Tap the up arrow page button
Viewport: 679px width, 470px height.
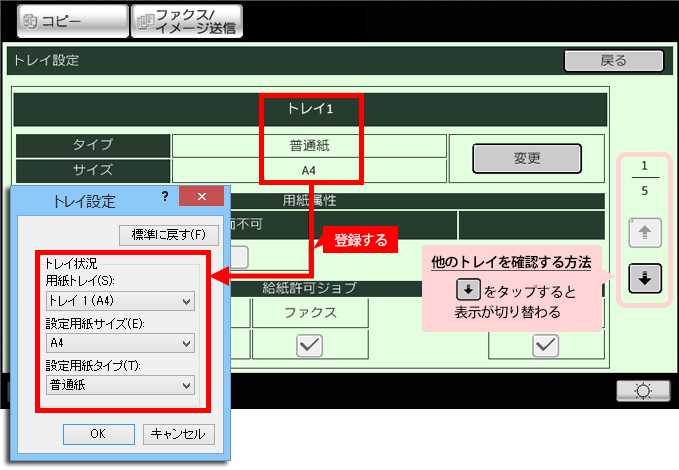coord(645,233)
